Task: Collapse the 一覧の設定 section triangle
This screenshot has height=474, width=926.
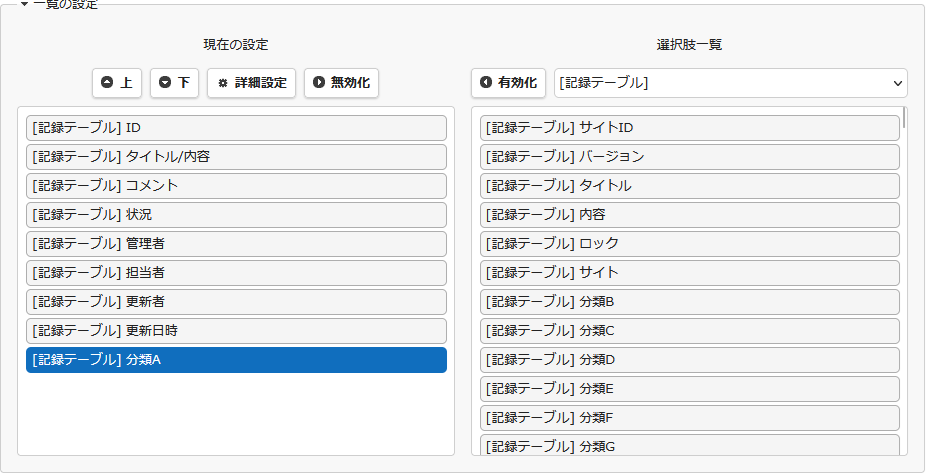Action: click(24, 4)
